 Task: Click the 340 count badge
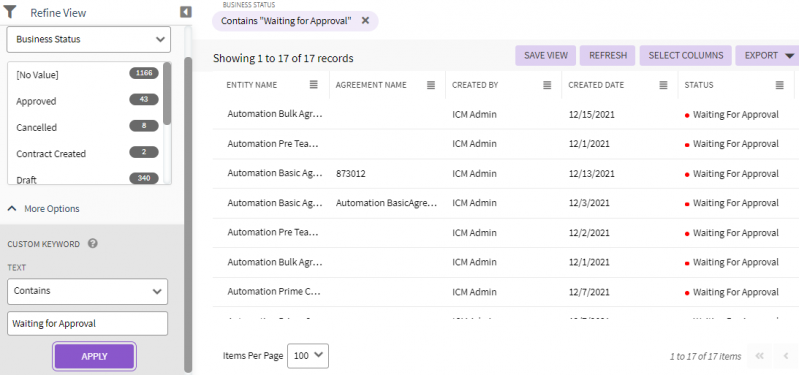coord(144,178)
